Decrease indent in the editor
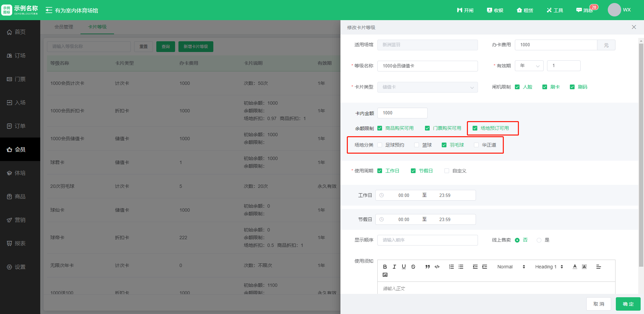644x314 pixels. pos(475,267)
